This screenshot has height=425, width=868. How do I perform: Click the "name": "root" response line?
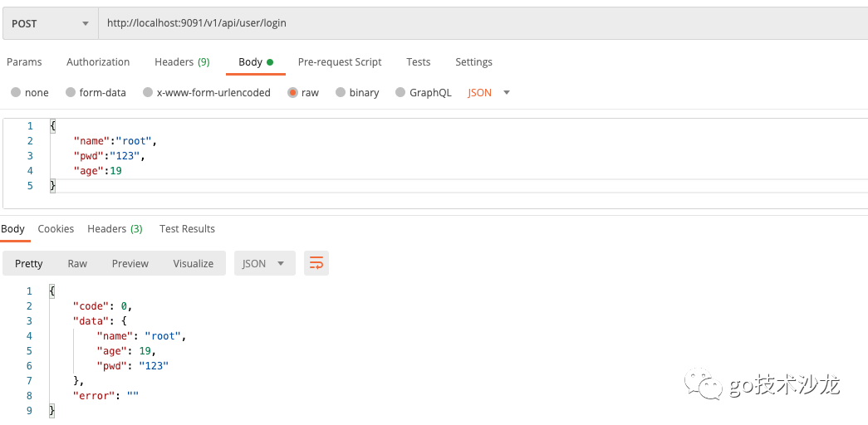142,336
